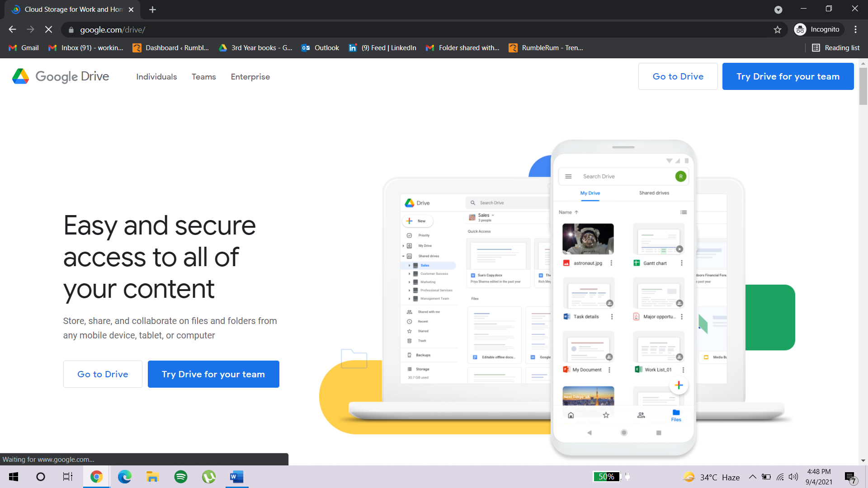
Task: Click Go to Drive below the headline
Action: coord(103,374)
